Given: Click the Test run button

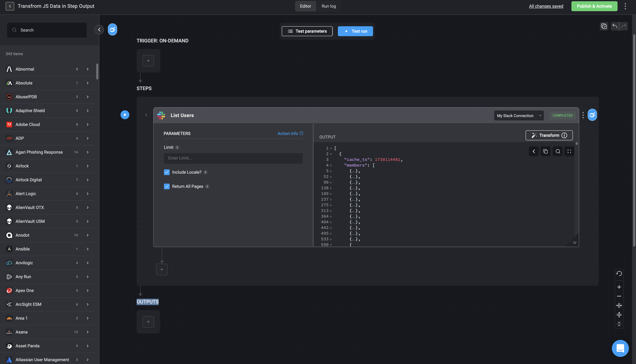Looking at the screenshot, I should pyautogui.click(x=355, y=31).
